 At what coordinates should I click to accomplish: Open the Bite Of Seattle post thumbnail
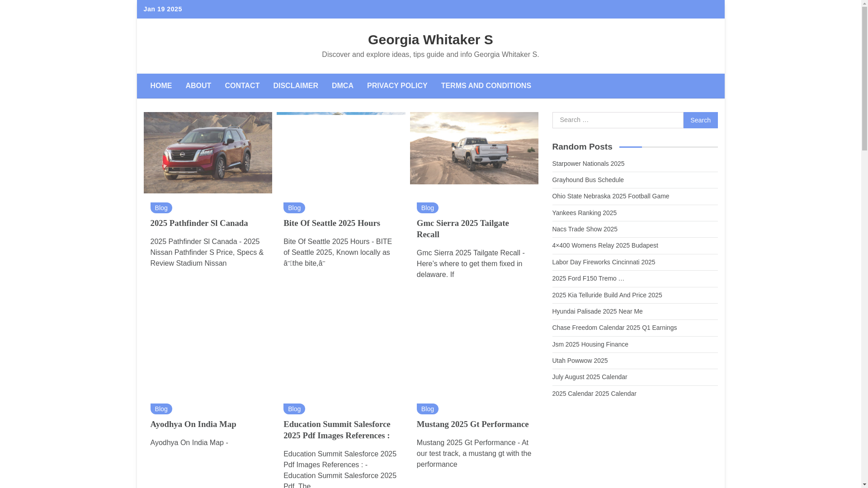(x=340, y=113)
